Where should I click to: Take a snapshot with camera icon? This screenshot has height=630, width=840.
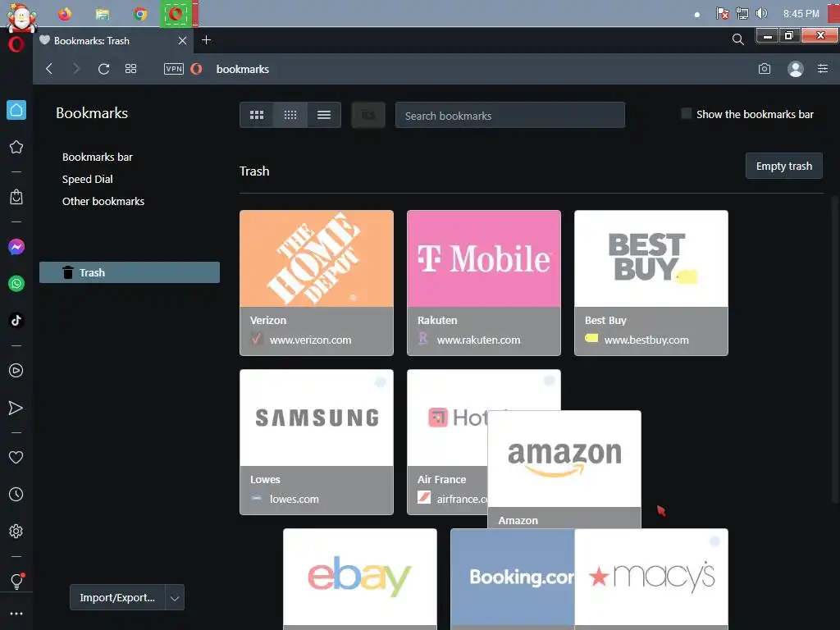765,69
